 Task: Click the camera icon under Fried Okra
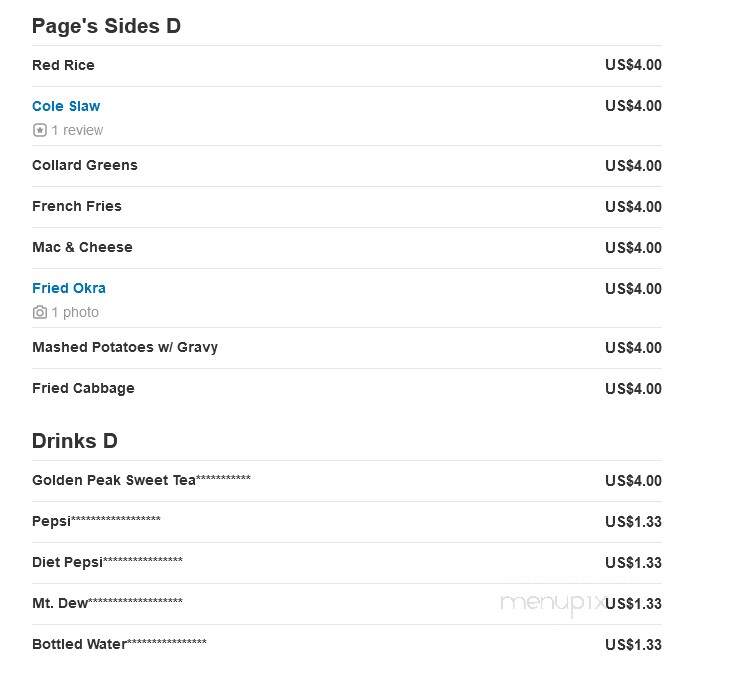click(x=40, y=312)
